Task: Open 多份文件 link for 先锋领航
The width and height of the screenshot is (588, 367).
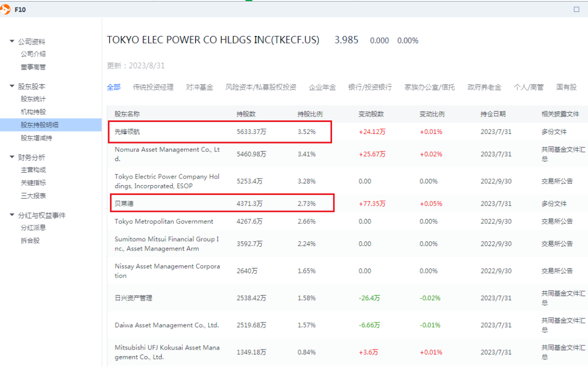Action: point(554,132)
